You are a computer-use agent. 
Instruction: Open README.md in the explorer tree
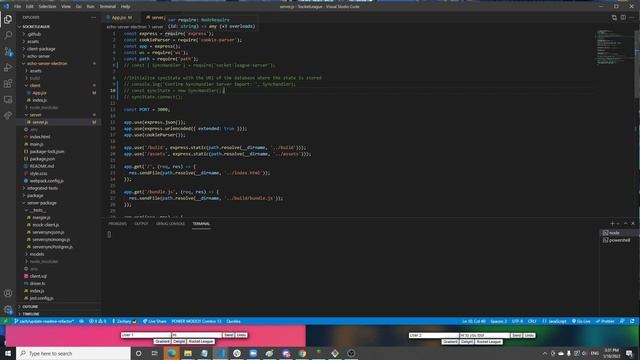(42, 166)
